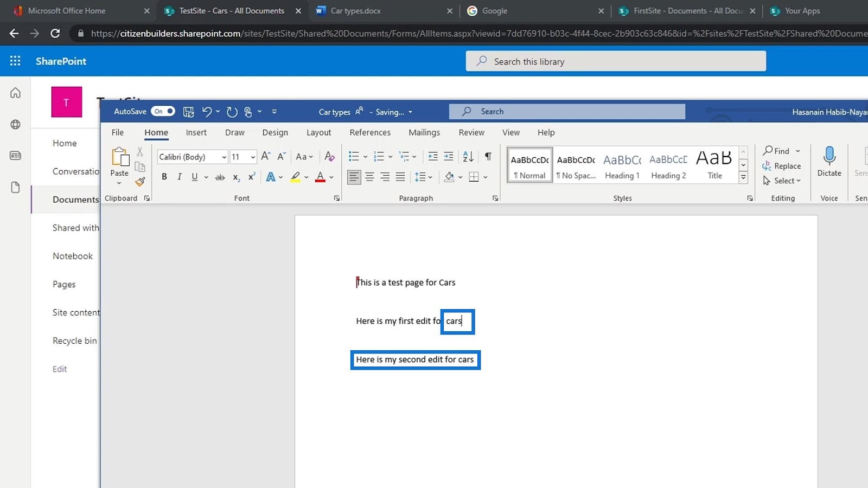The height and width of the screenshot is (488, 868).
Task: Reload the browser page
Action: point(55,34)
